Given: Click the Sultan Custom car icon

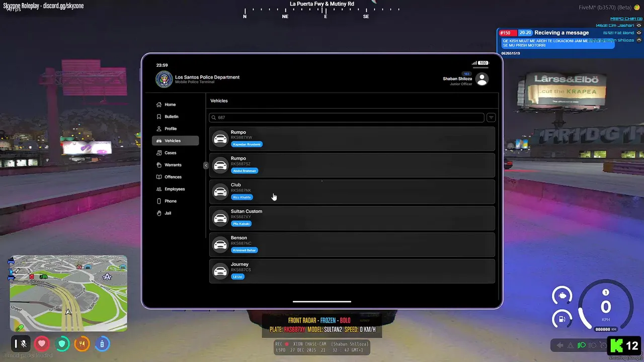Looking at the screenshot, I should click(x=220, y=218).
